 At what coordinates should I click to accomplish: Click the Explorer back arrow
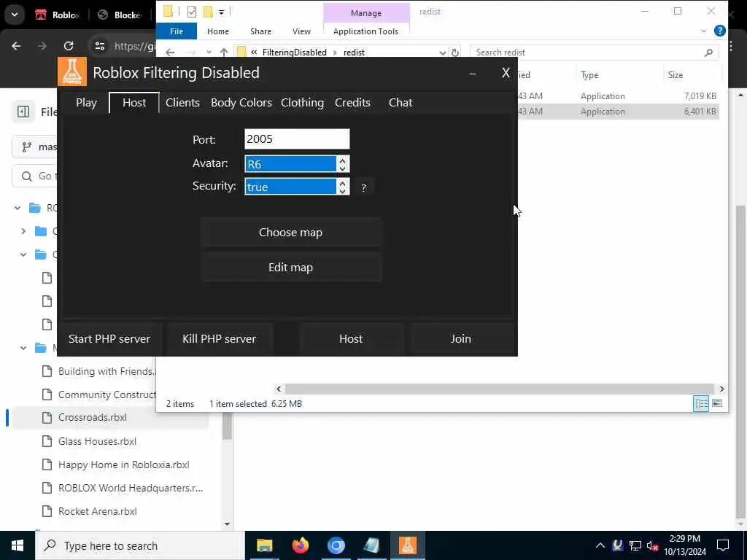pyautogui.click(x=170, y=52)
